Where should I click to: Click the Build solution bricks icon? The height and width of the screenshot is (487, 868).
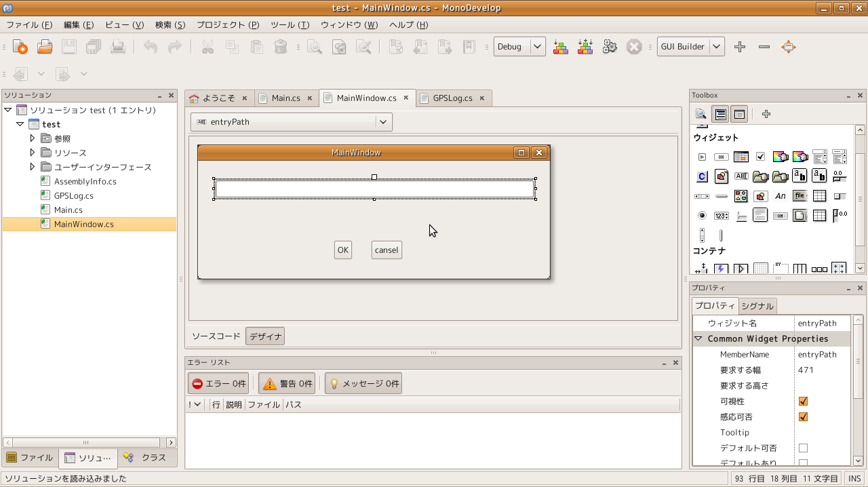(561, 47)
